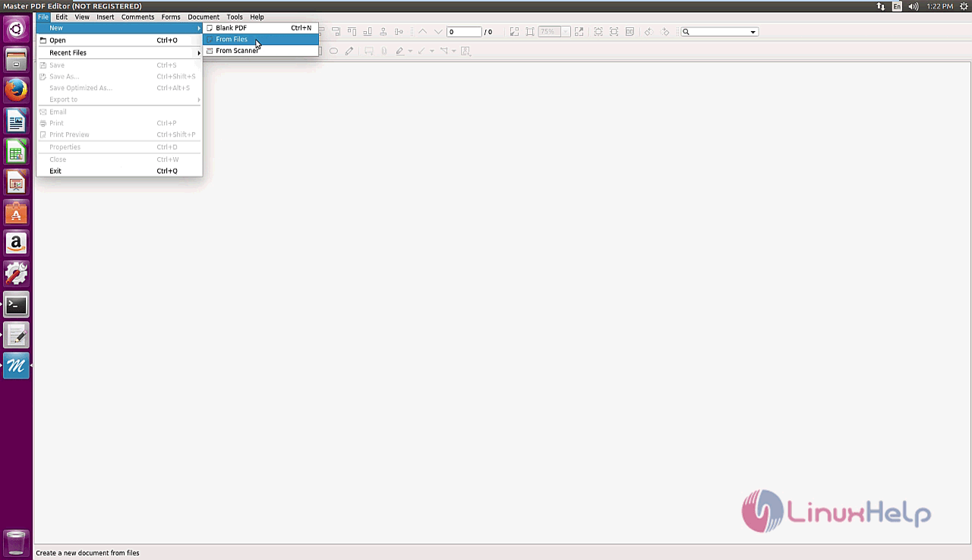This screenshot has height=560, width=972.
Task: Click the greyed Print Preview entry
Action: click(119, 135)
